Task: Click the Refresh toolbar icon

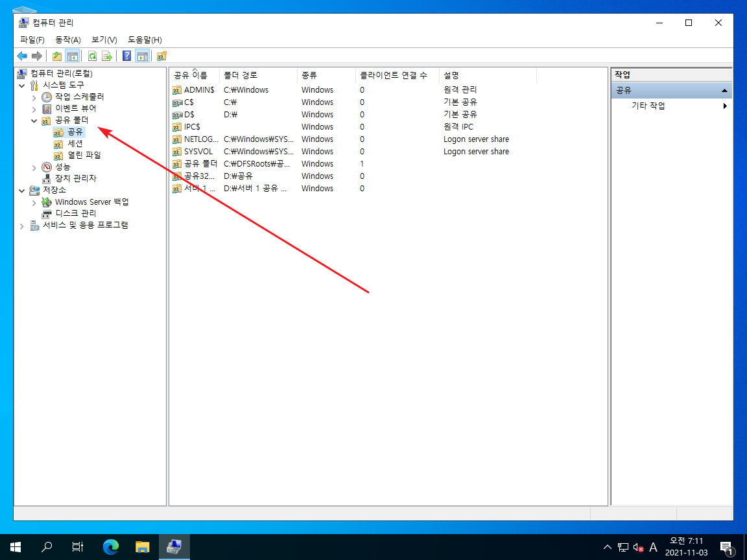Action: [x=93, y=56]
